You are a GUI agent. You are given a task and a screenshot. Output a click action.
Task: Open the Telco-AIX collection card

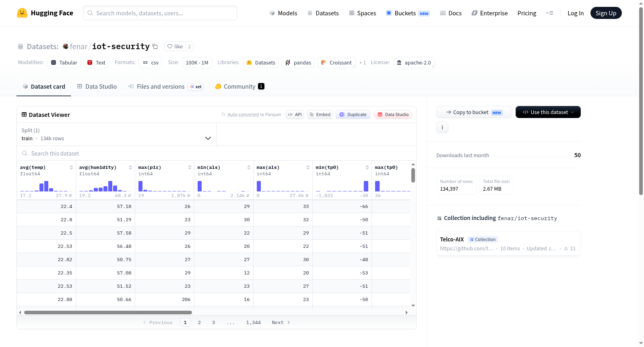tap(508, 243)
